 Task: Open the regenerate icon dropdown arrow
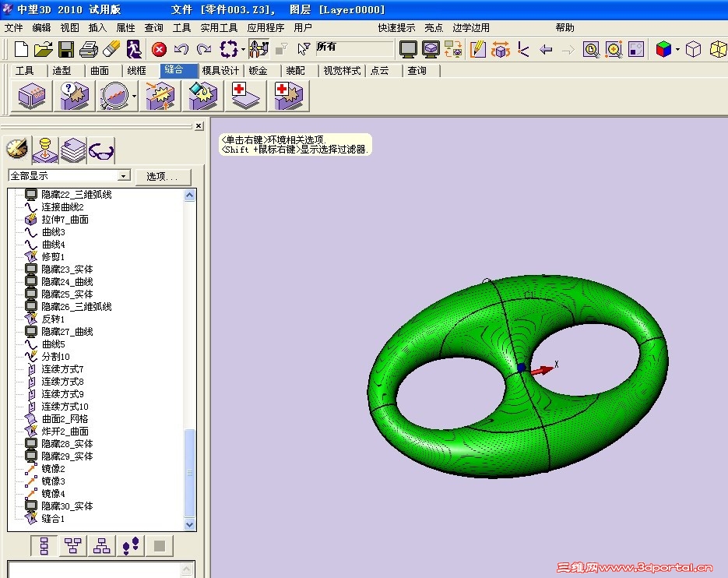pos(243,50)
